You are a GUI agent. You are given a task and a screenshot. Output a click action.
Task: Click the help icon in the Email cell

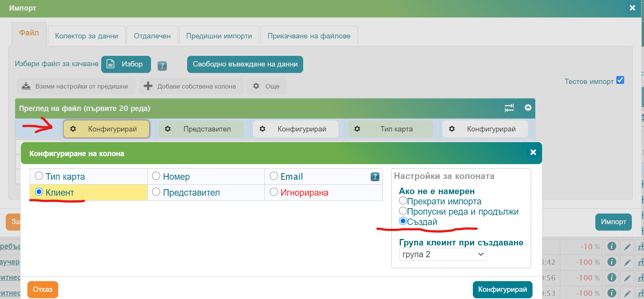point(375,177)
